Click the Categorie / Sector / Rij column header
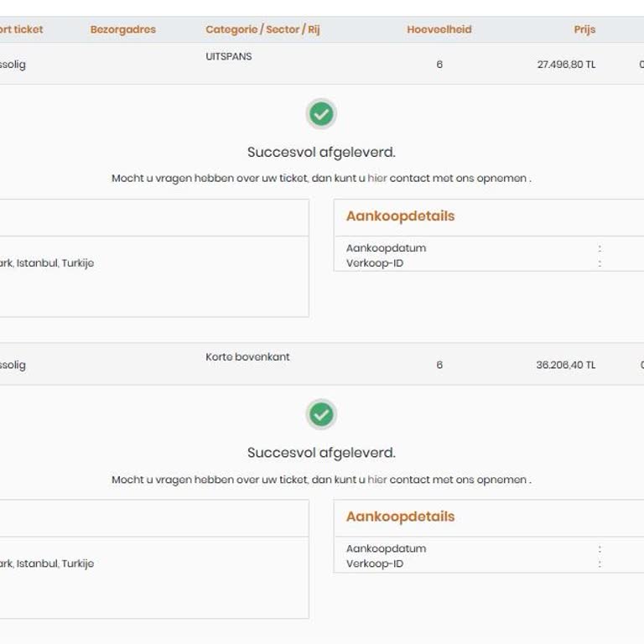This screenshot has height=644, width=644. coord(262,29)
